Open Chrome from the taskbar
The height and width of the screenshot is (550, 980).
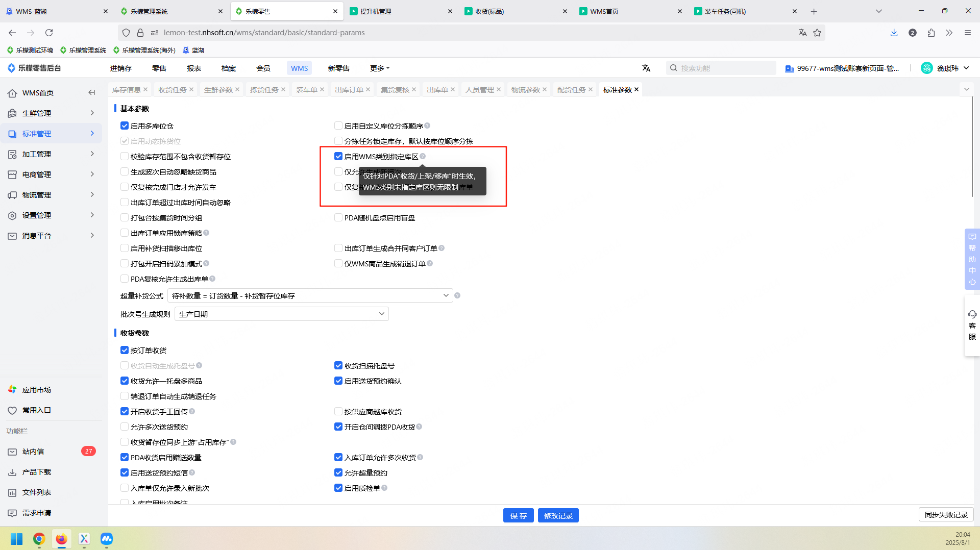pos(39,539)
